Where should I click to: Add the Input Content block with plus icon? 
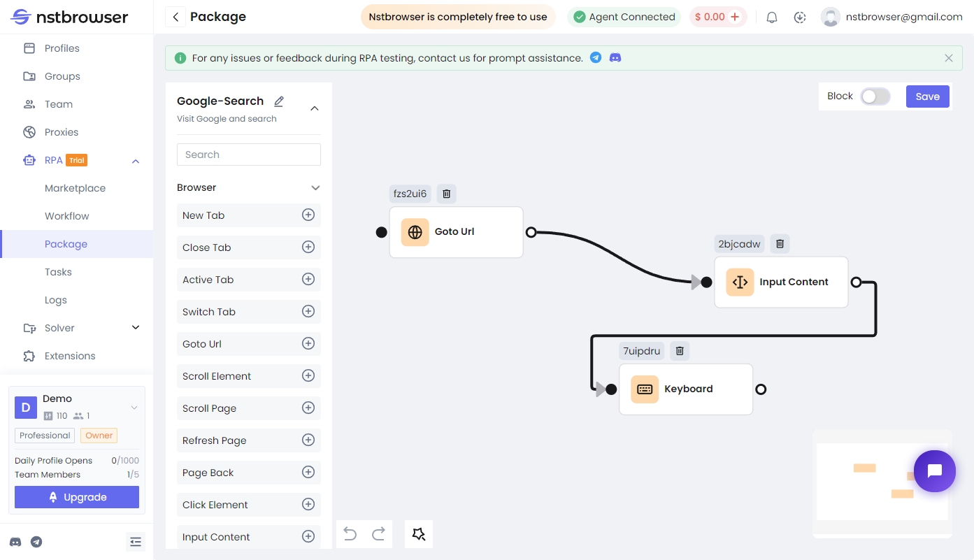point(308,536)
